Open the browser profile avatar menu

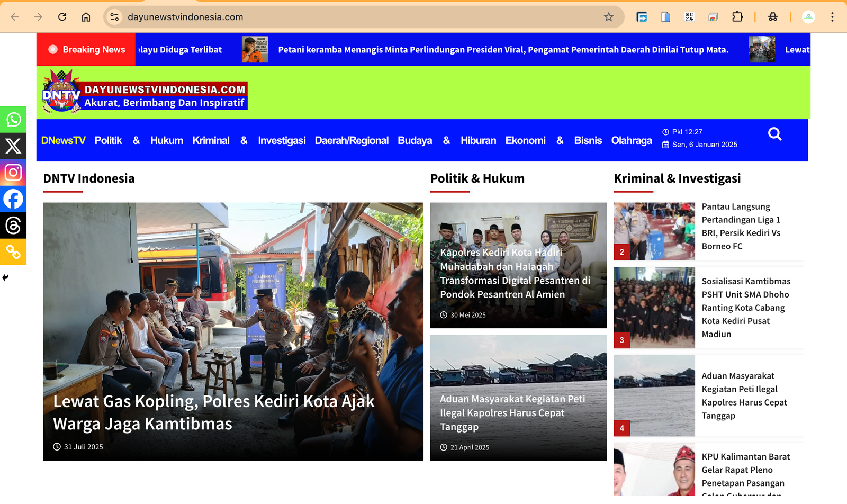808,16
